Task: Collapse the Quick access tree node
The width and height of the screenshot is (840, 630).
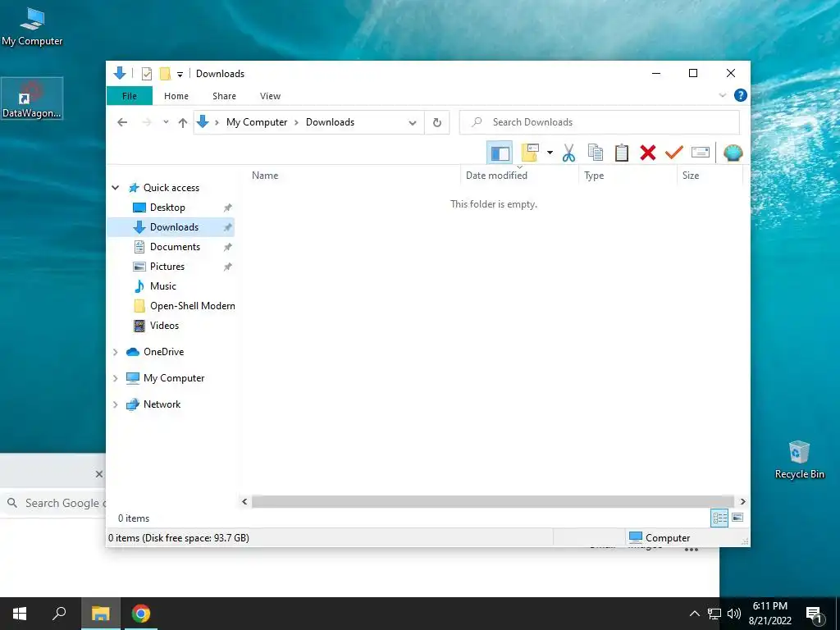Action: click(x=115, y=188)
